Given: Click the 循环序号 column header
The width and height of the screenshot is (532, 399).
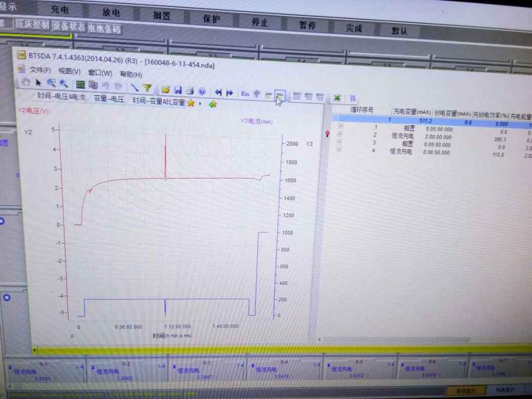Looking at the screenshot, I should coord(362,110).
